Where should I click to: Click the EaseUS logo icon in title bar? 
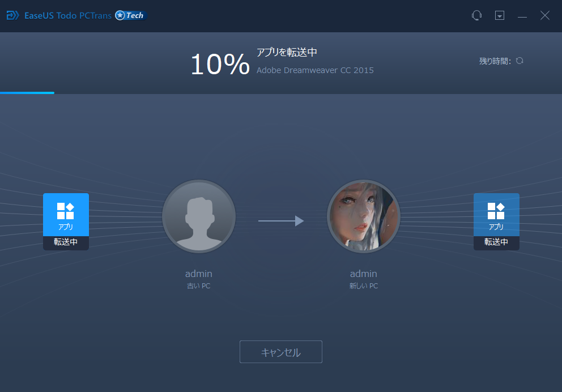[x=12, y=15]
